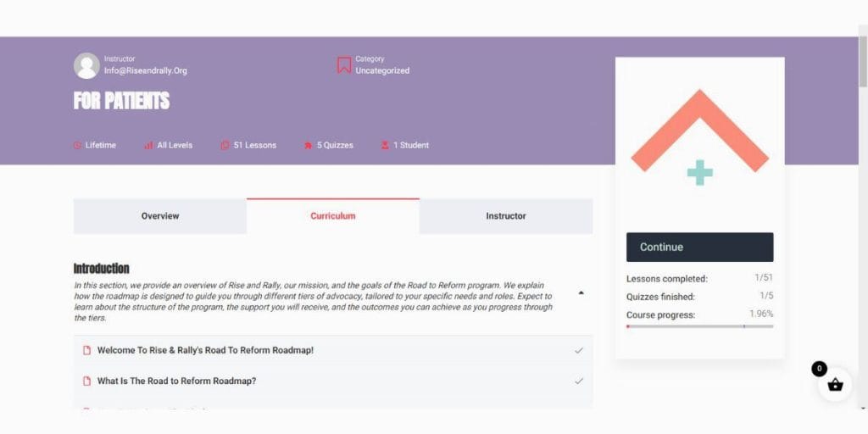Click the 51 Lessons copy icon
868x434 pixels.
tap(225, 146)
